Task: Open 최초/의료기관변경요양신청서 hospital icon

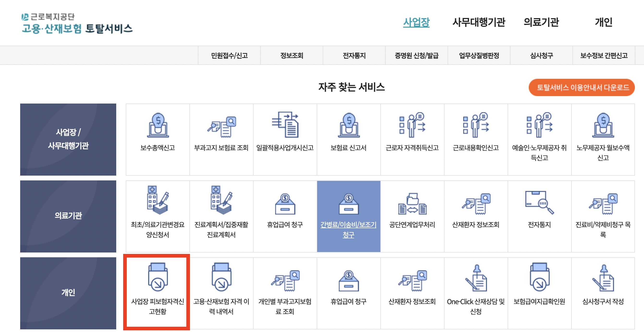Action: [158, 200]
